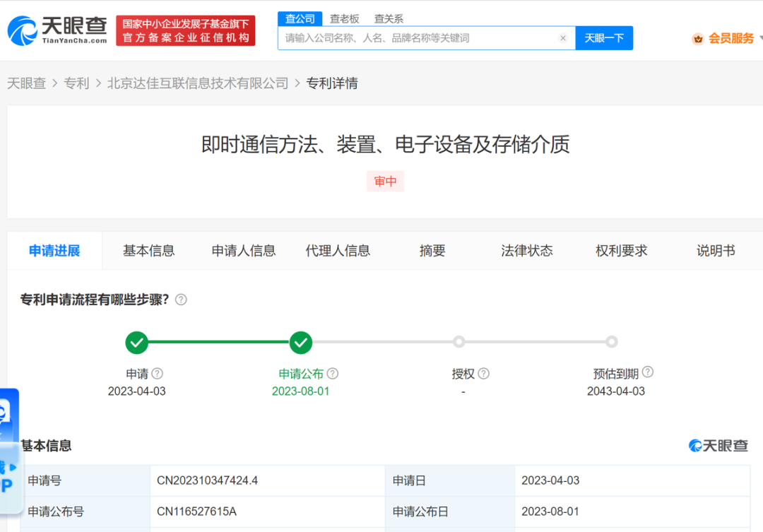This screenshot has width=763, height=532.
Task: Click the 专利 breadcrumb link
Action: (77, 83)
